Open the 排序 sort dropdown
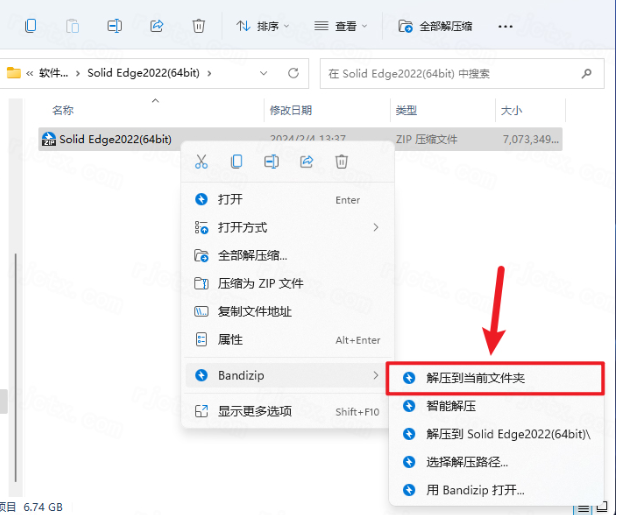 263,25
